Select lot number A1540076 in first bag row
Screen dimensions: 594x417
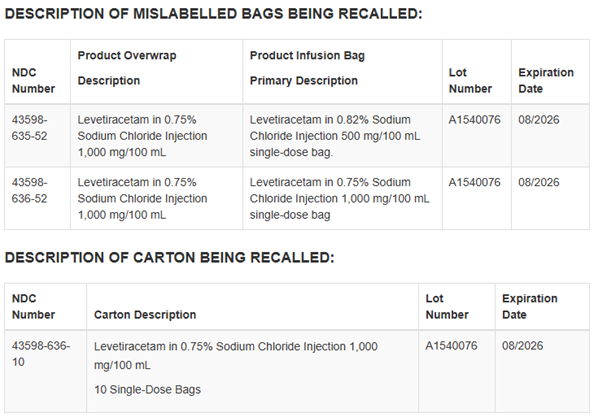[474, 120]
